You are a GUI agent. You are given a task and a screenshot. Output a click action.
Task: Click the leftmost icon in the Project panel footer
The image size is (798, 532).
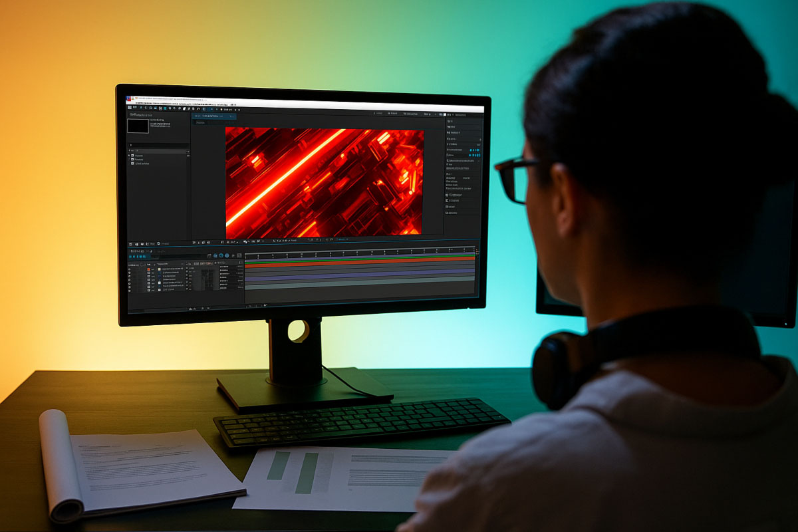(x=130, y=244)
